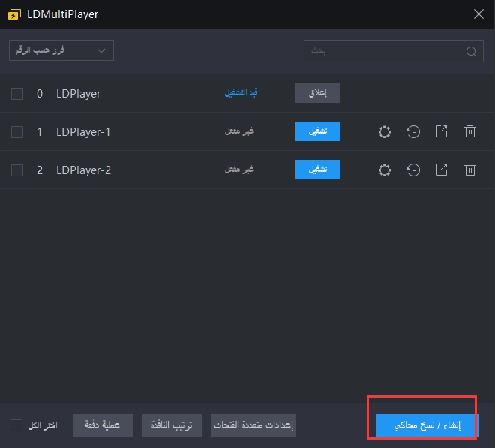The width and height of the screenshot is (495, 448).
Task: Delete LDPlayer-1 with trash icon
Action: point(470,131)
